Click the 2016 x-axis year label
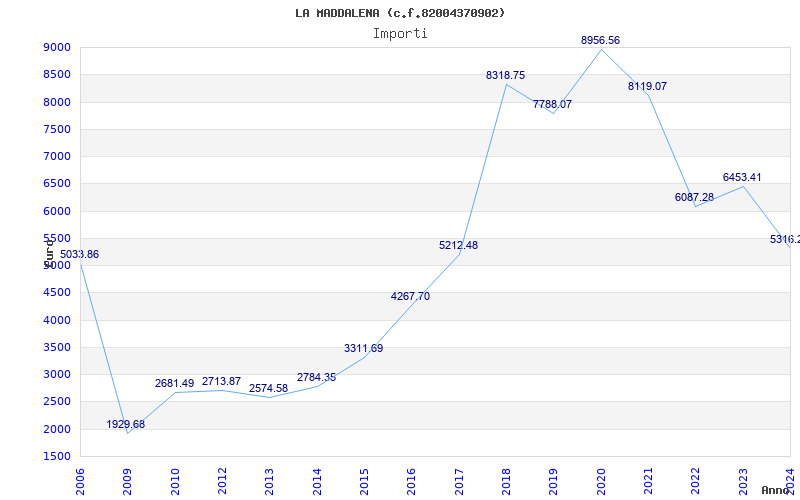The width and height of the screenshot is (800, 500). tap(412, 482)
